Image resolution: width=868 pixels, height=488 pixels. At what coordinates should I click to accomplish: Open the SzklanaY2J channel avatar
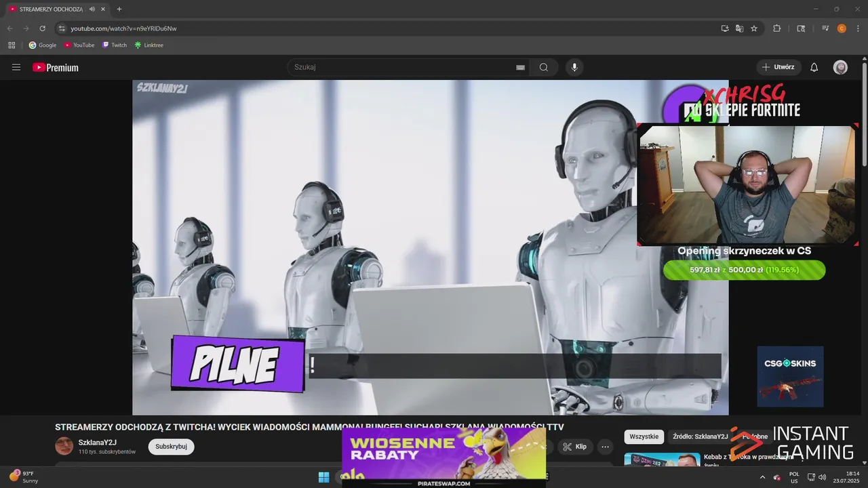tap(64, 446)
